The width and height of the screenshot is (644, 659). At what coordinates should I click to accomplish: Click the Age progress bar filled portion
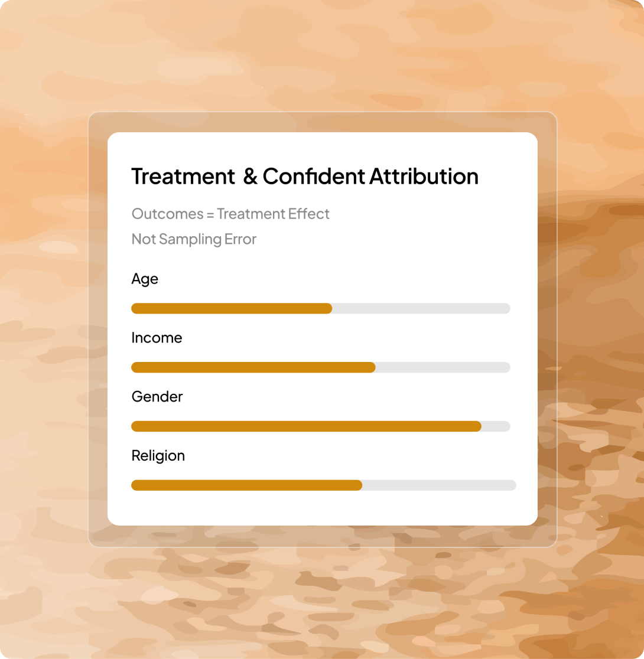point(232,308)
